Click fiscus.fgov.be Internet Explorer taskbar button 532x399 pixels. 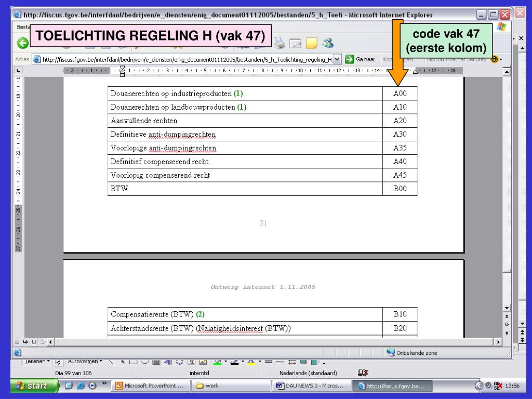(393, 386)
